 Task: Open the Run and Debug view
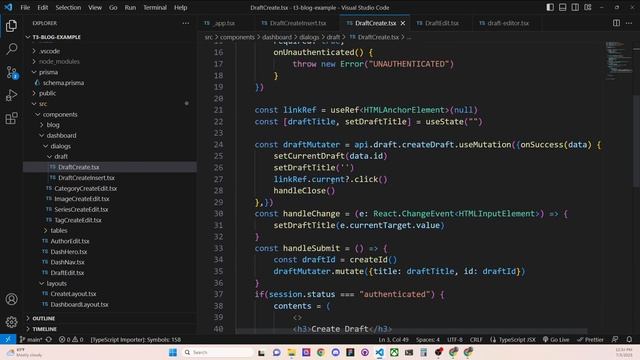[x=11, y=96]
